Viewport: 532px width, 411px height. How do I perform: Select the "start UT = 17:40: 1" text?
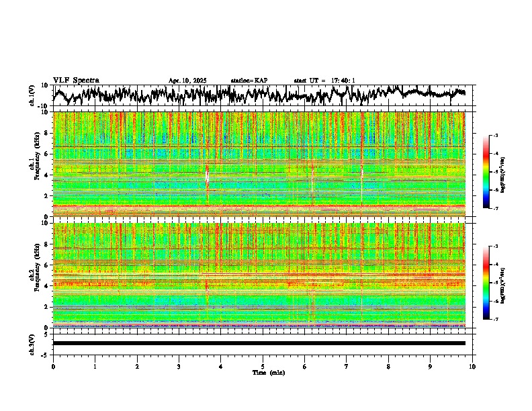click(x=324, y=81)
